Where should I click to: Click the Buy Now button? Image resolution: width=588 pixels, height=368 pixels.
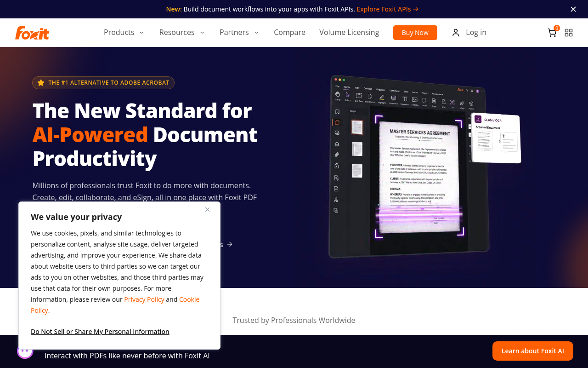[x=415, y=33]
